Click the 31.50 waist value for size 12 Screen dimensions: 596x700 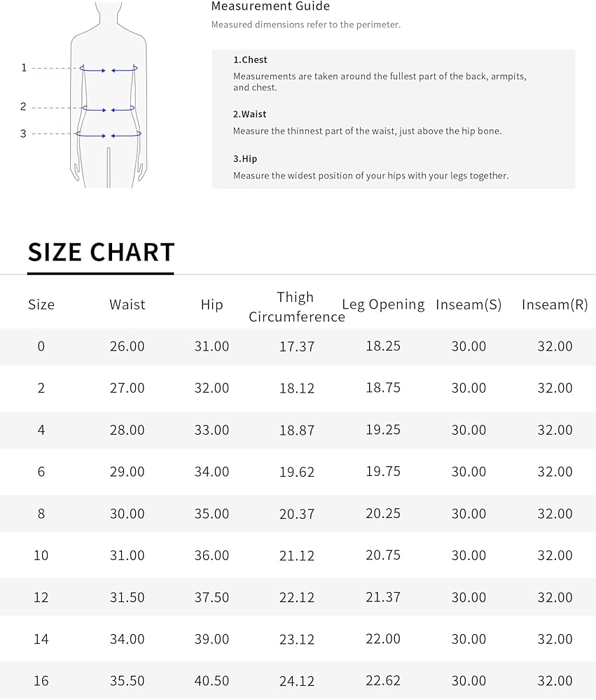pyautogui.click(x=127, y=597)
